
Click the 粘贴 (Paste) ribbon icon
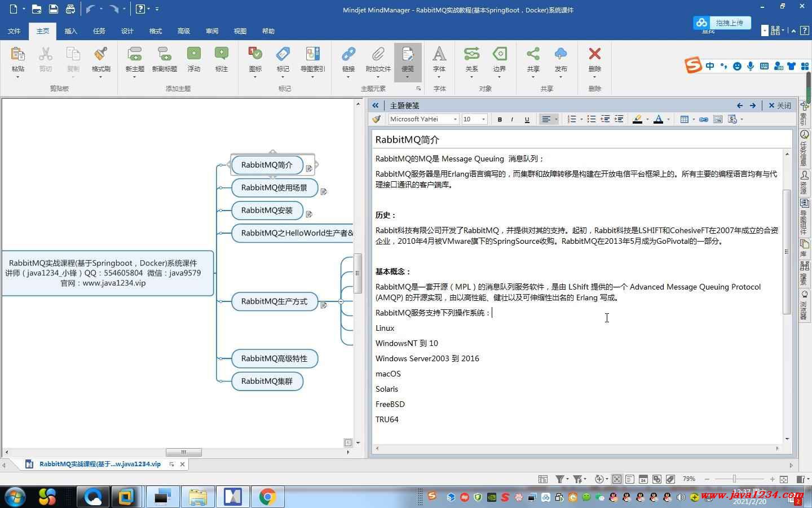(17, 54)
